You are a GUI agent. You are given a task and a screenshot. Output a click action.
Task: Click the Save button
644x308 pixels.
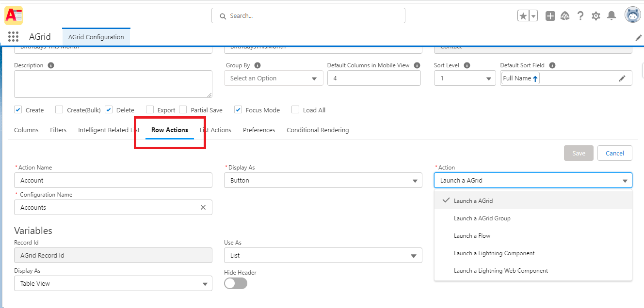579,153
